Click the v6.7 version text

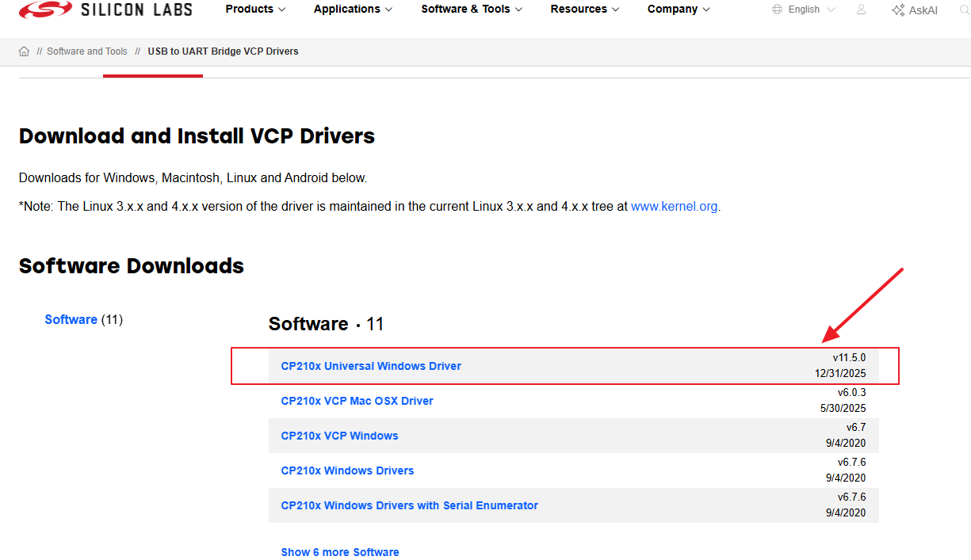856,428
